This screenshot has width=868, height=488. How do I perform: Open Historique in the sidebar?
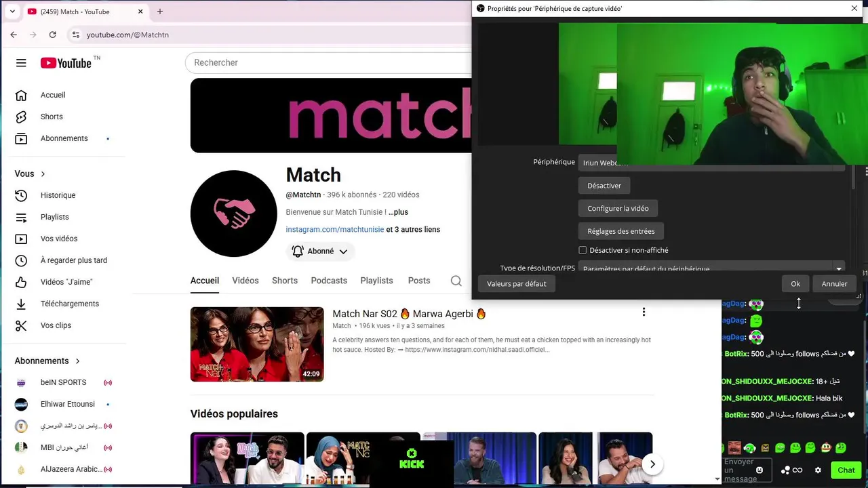coord(58,195)
